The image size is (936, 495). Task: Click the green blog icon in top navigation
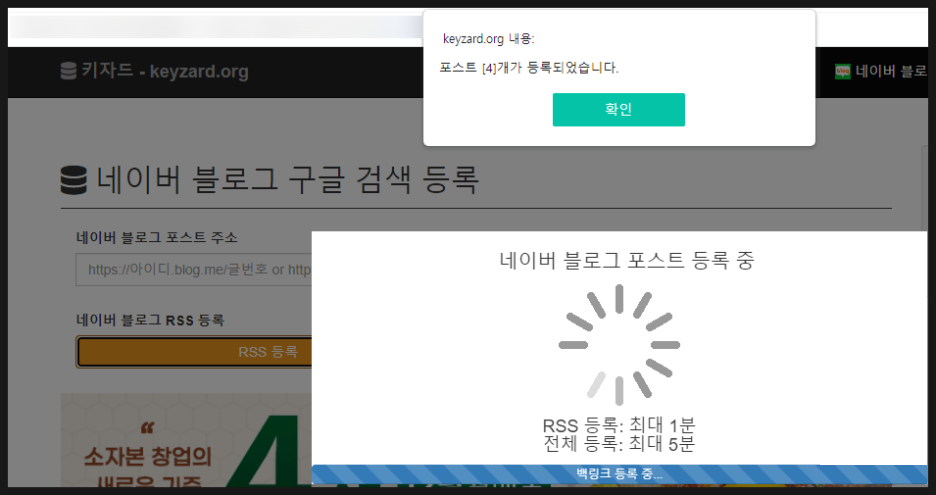(842, 72)
